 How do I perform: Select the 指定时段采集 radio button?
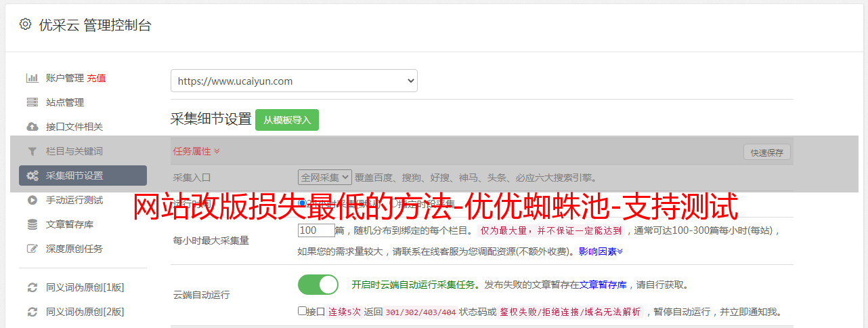pos(393,203)
